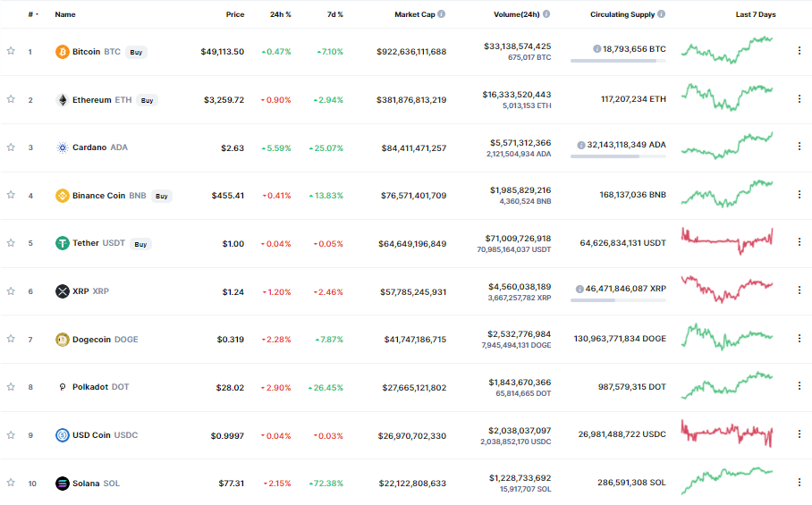Toggle the Dogecoin watchlist star
This screenshot has height=505, width=812.
[x=11, y=339]
